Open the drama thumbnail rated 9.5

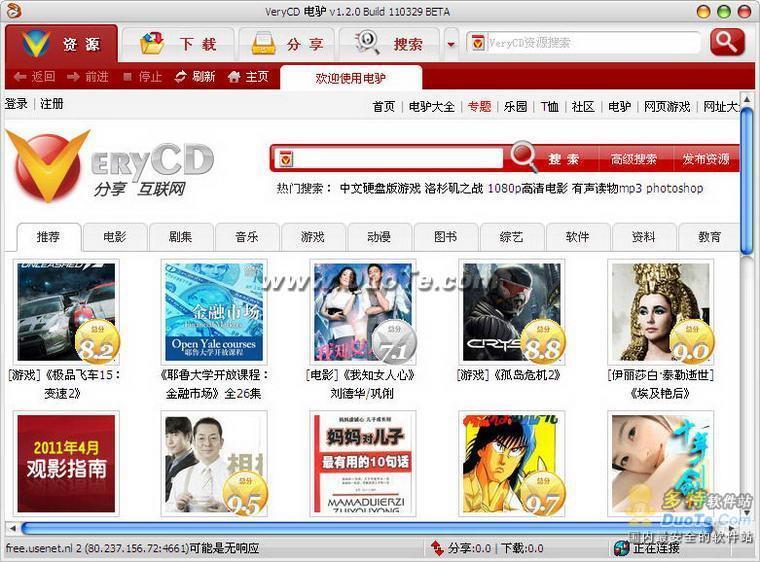pyautogui.click(x=214, y=463)
